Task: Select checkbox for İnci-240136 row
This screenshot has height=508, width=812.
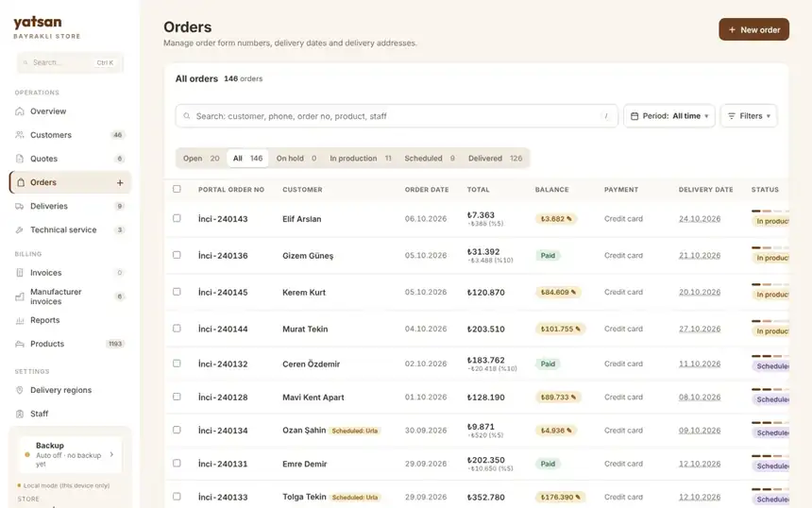Action: click(x=177, y=255)
